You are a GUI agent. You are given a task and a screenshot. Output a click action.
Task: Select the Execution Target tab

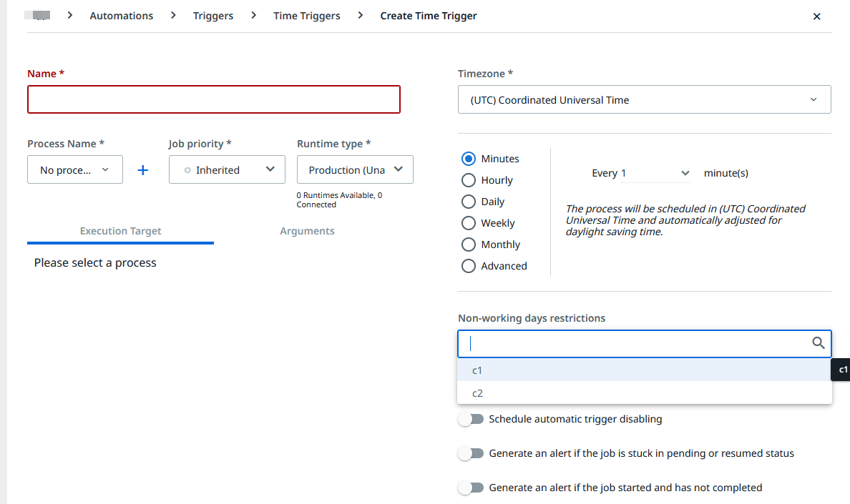(120, 231)
